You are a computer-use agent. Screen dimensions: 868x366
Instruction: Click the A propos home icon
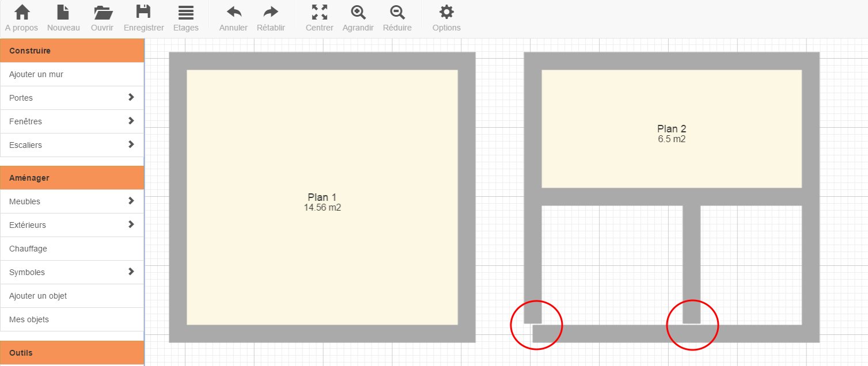coord(21,12)
